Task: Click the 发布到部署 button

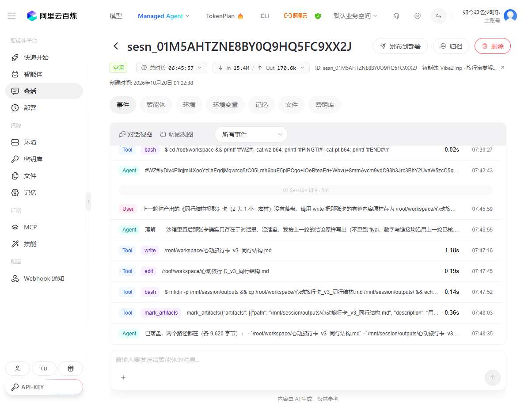Action: 400,46
